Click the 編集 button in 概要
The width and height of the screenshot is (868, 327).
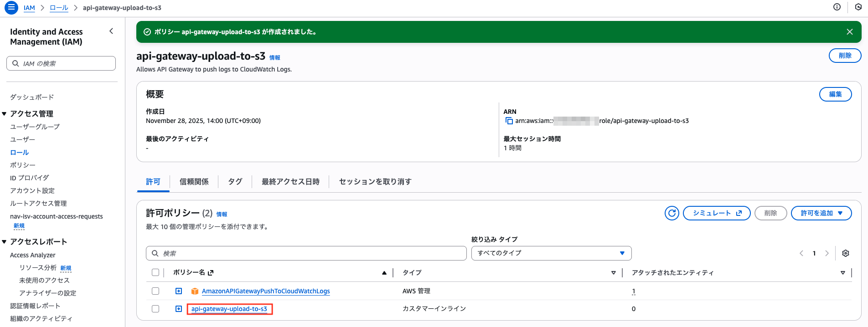point(836,94)
